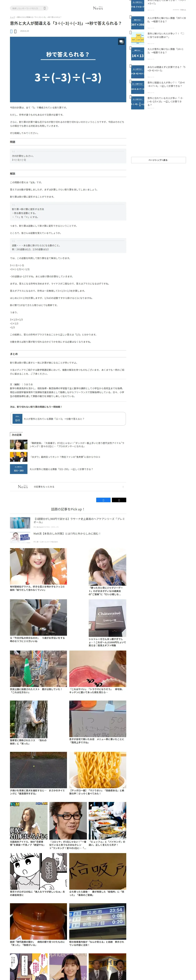Screen dimensions: 196x980
Task: Open the buffet ビュッフェ バイキング article thumbnail
Action: pos(107,821)
